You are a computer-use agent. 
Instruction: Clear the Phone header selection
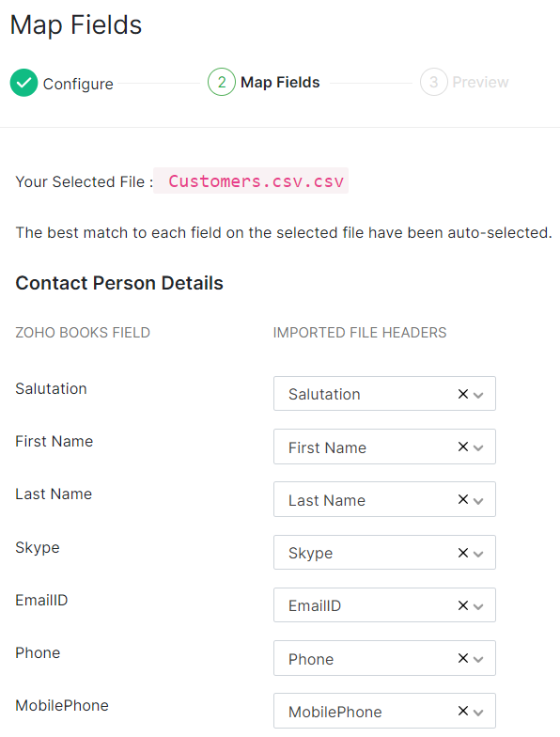coord(462,658)
